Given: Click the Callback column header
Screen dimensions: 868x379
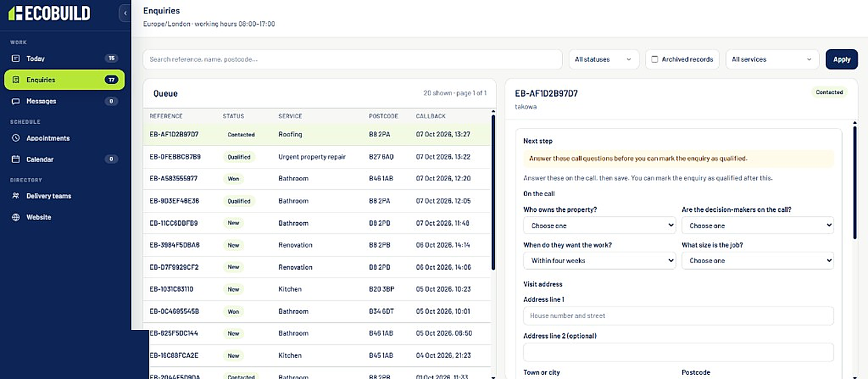Looking at the screenshot, I should point(431,116).
